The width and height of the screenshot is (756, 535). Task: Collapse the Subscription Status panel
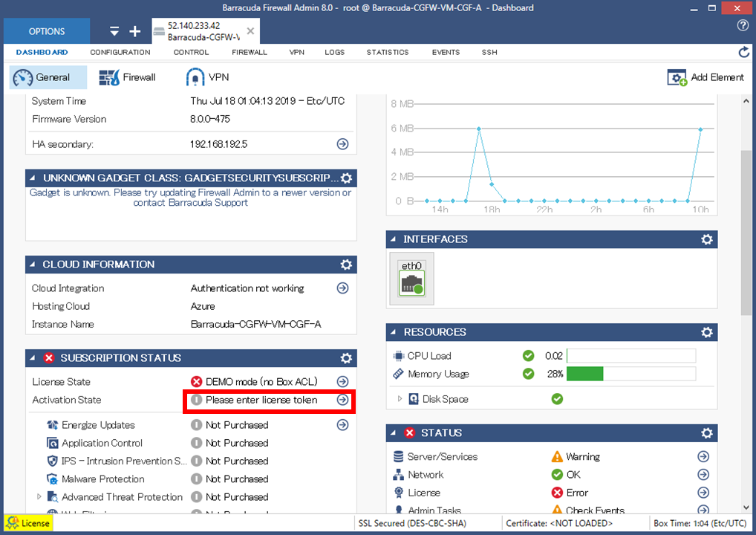click(32, 358)
